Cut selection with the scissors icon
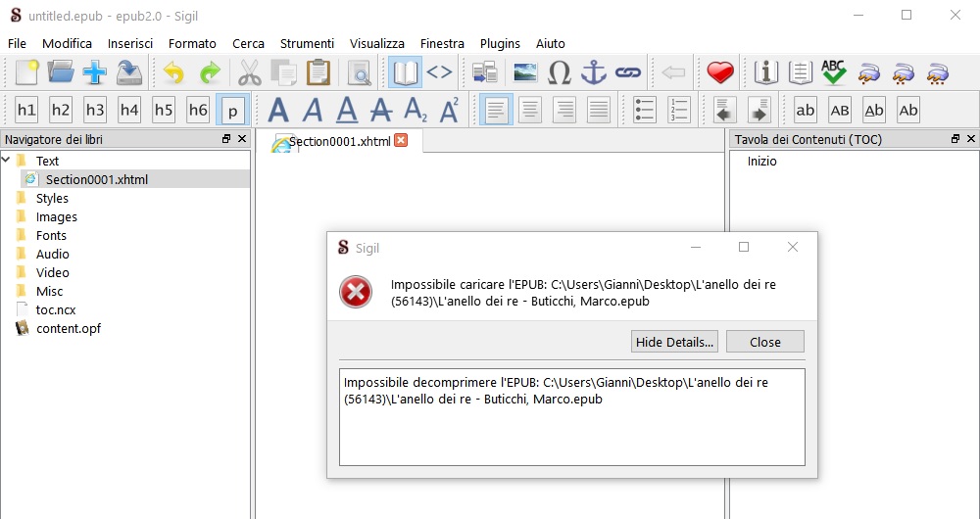 249,72
